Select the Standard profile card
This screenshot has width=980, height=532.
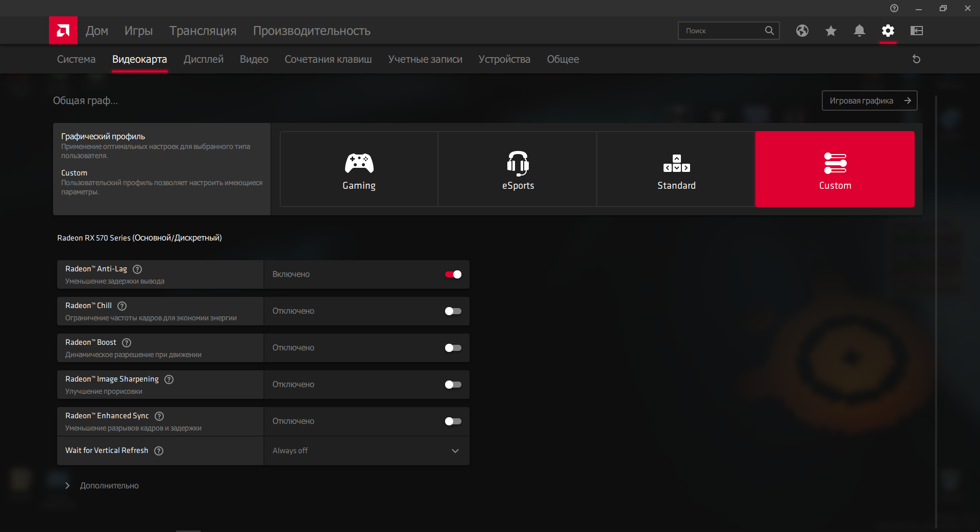point(676,169)
